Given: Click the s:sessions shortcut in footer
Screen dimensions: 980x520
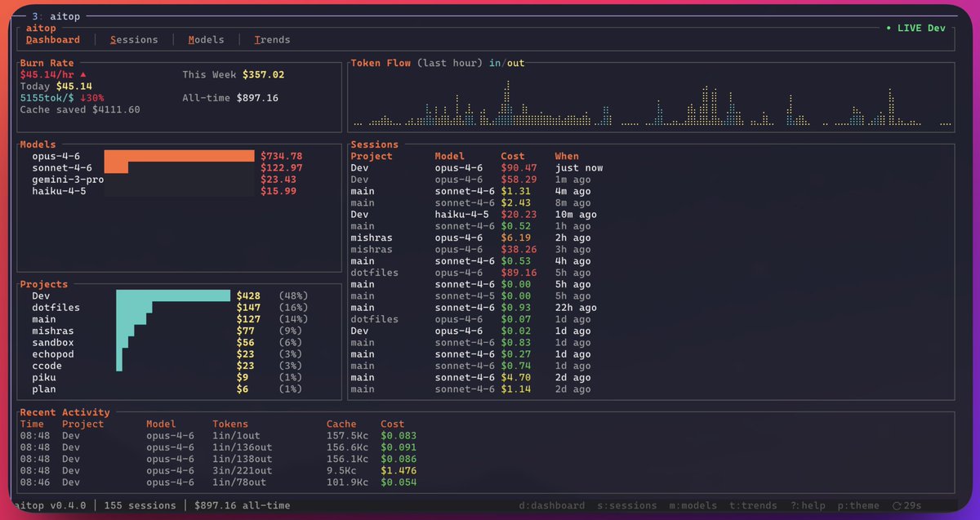Looking at the screenshot, I should [x=627, y=505].
